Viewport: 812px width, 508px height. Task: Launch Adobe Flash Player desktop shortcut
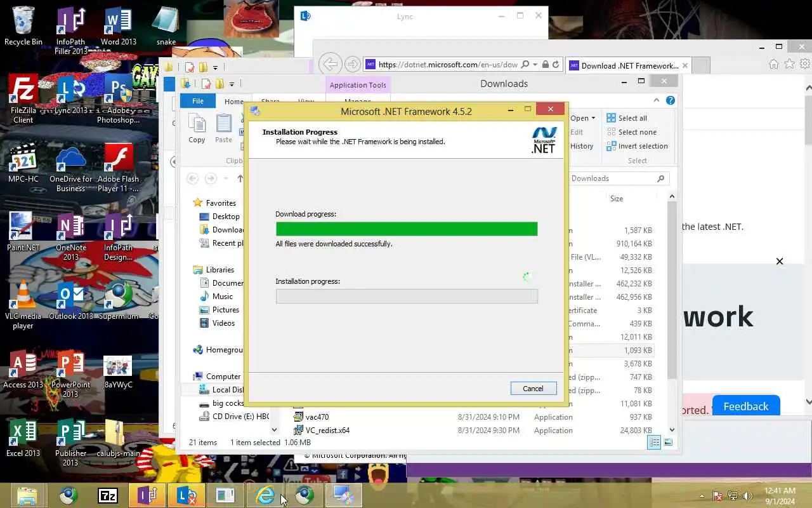[x=119, y=168]
